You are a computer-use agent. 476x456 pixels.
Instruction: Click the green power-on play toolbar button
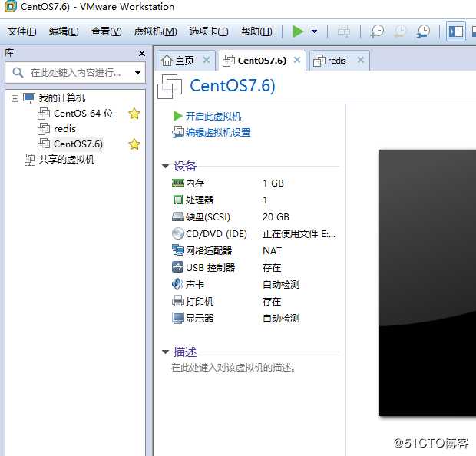(298, 31)
